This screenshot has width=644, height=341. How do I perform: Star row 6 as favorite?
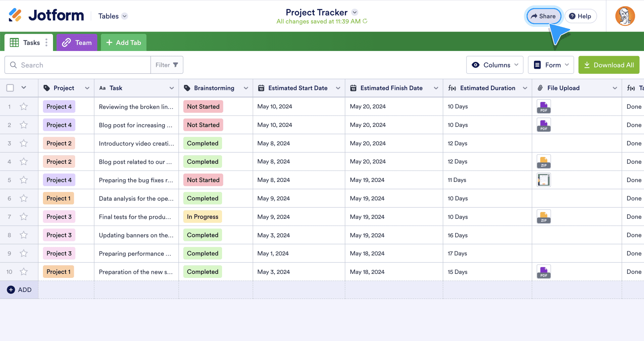23,198
